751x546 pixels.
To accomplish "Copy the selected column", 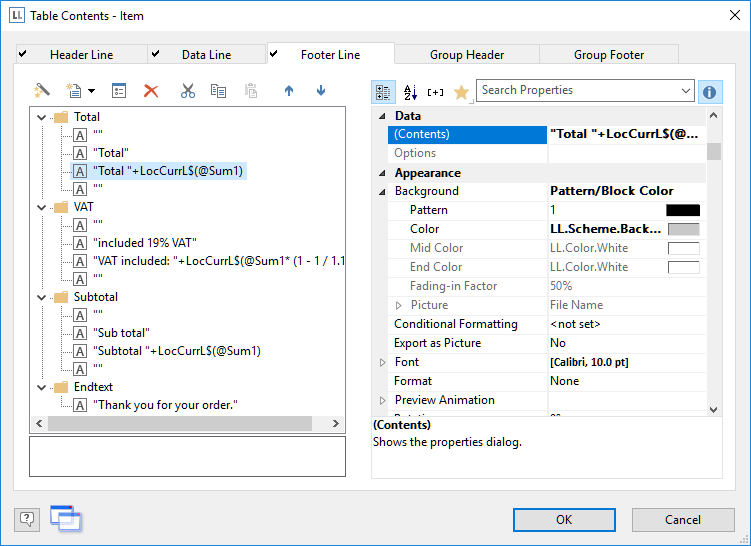I will (x=218, y=91).
